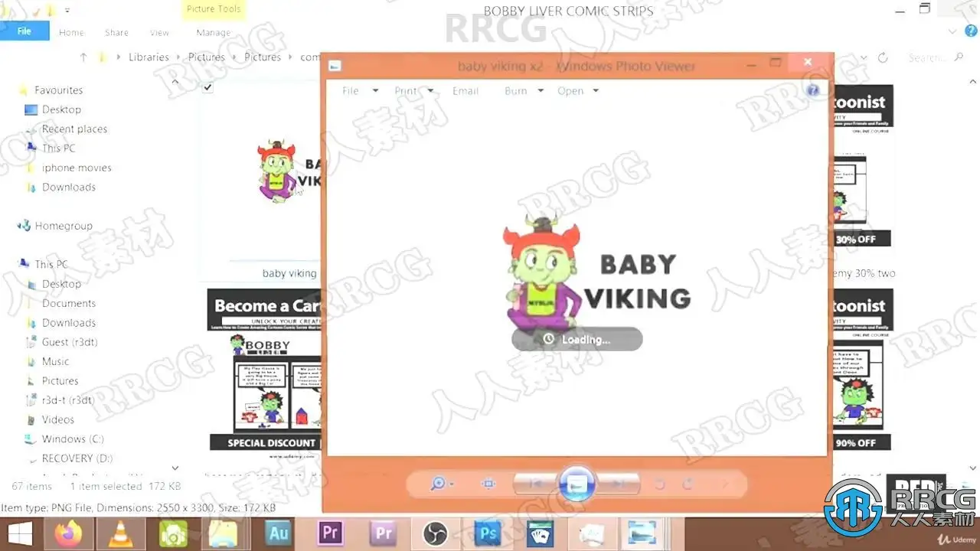Click the Up arrow in Explorer's address bar
This screenshot has width=980, height=551.
click(83, 57)
